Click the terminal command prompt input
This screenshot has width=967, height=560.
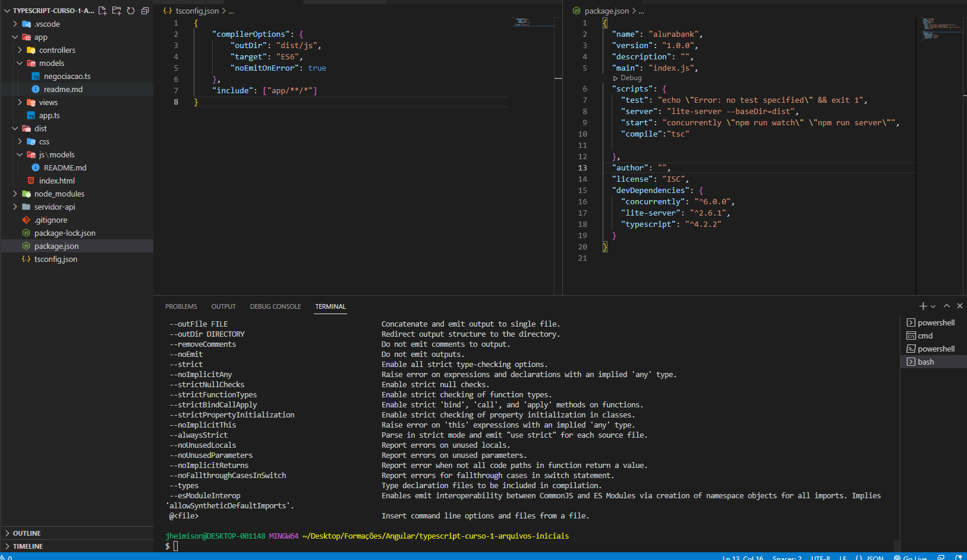[175, 546]
